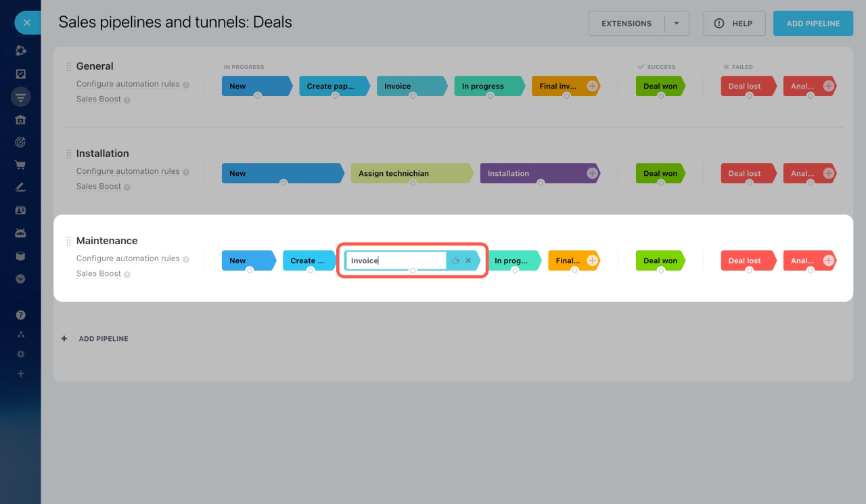The image size is (866, 504).
Task: Expand more sidebar items with chevron icon
Action: click(20, 279)
